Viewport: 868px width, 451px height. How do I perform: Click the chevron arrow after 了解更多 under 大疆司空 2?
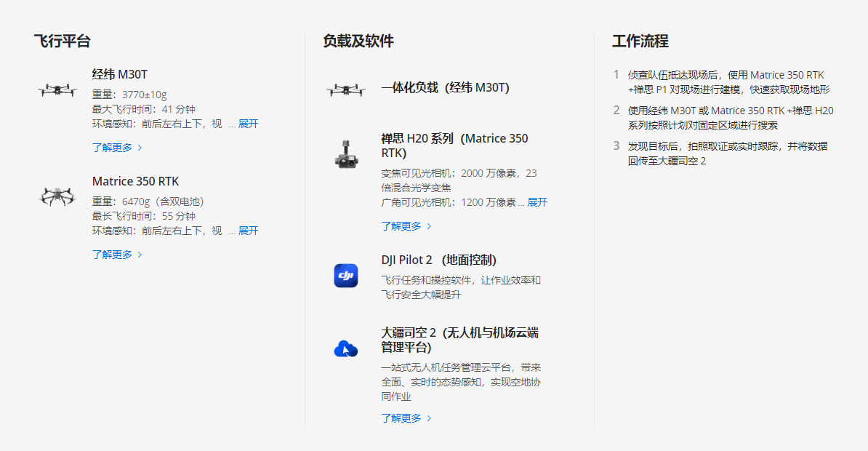click(430, 418)
